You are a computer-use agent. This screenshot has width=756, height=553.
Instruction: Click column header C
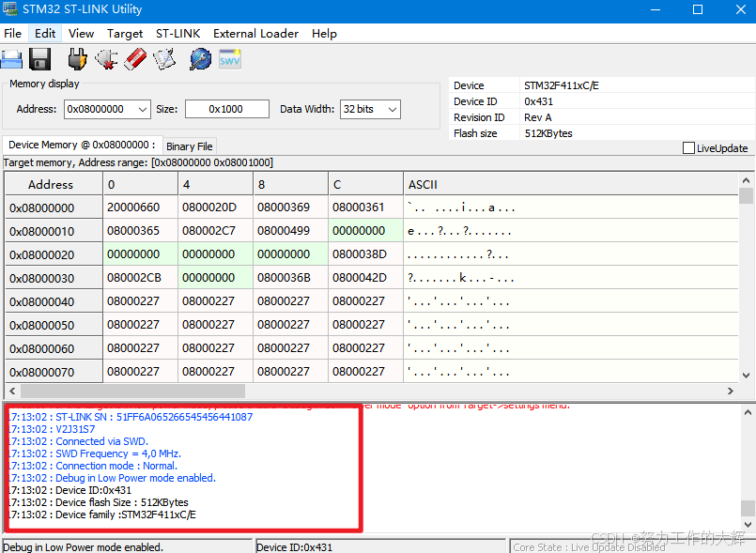coord(365,184)
